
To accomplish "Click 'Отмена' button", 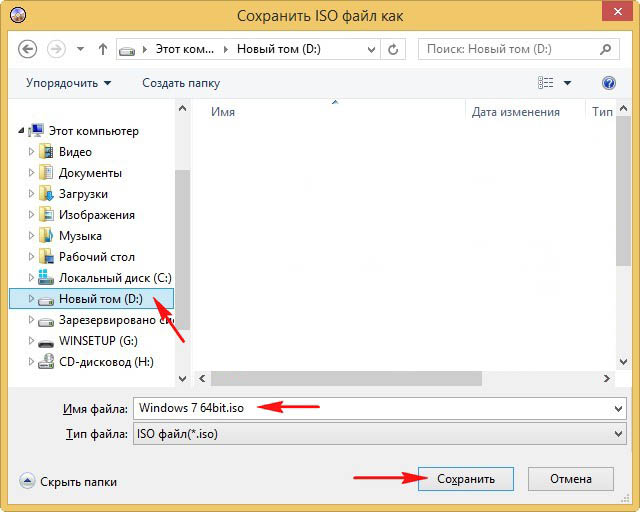I will pos(571,479).
